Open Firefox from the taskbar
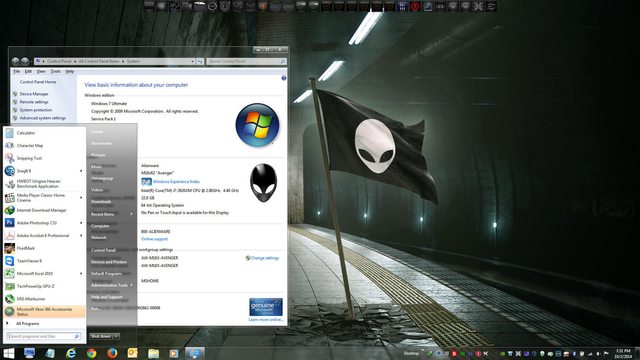640x360 pixels. click(x=112, y=353)
